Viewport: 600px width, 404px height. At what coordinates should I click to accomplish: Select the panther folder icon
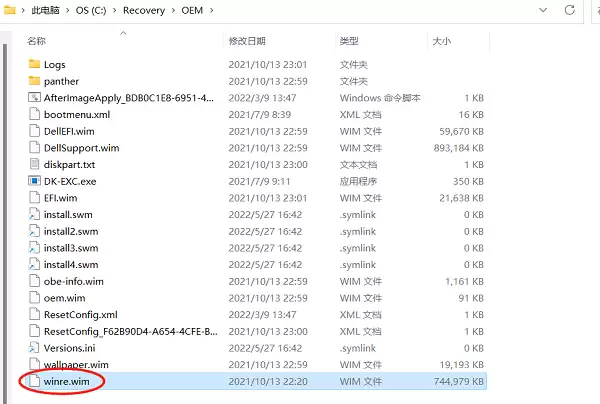[x=34, y=81]
